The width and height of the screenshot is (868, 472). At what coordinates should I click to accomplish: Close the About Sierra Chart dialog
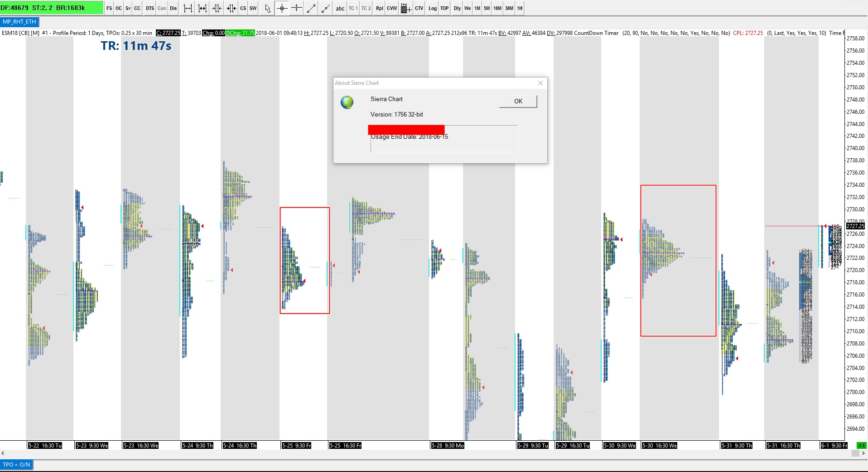point(540,83)
